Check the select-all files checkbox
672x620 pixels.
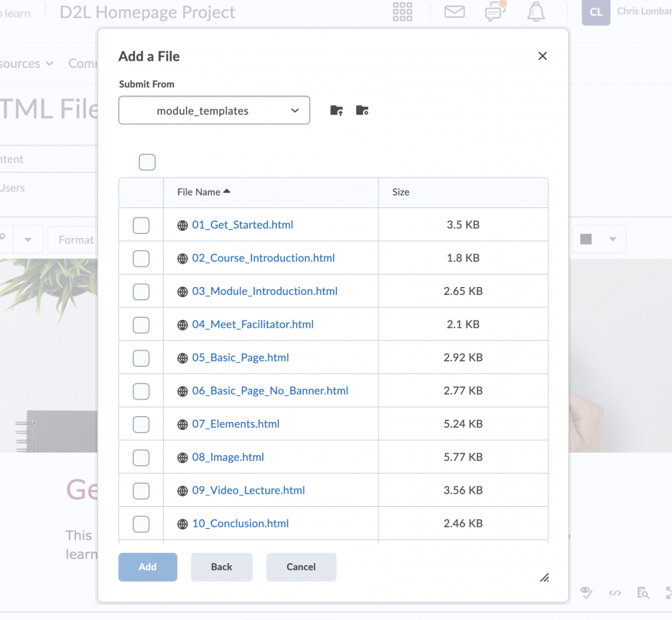tap(147, 161)
